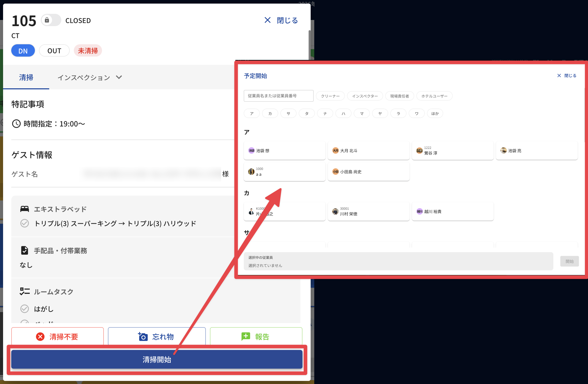Screen dimensions: 588x384
Task: Click the red X icon in 清掃不要
Action: click(x=40, y=337)
